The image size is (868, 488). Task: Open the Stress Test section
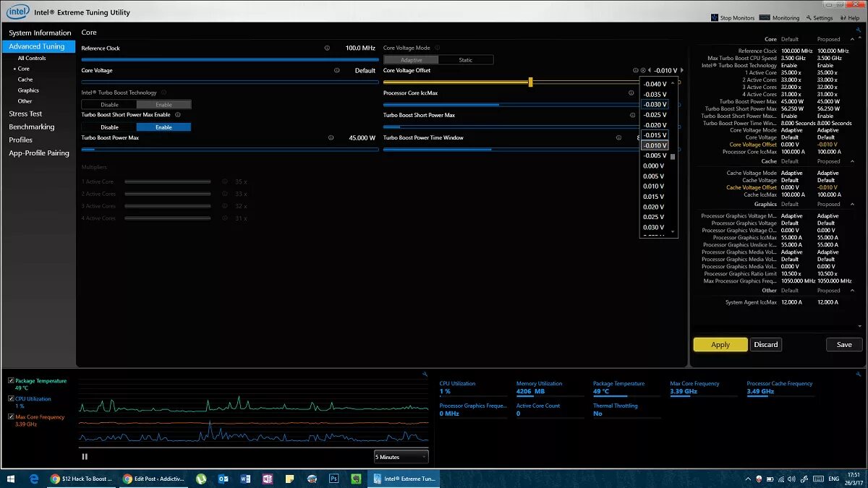click(x=25, y=114)
